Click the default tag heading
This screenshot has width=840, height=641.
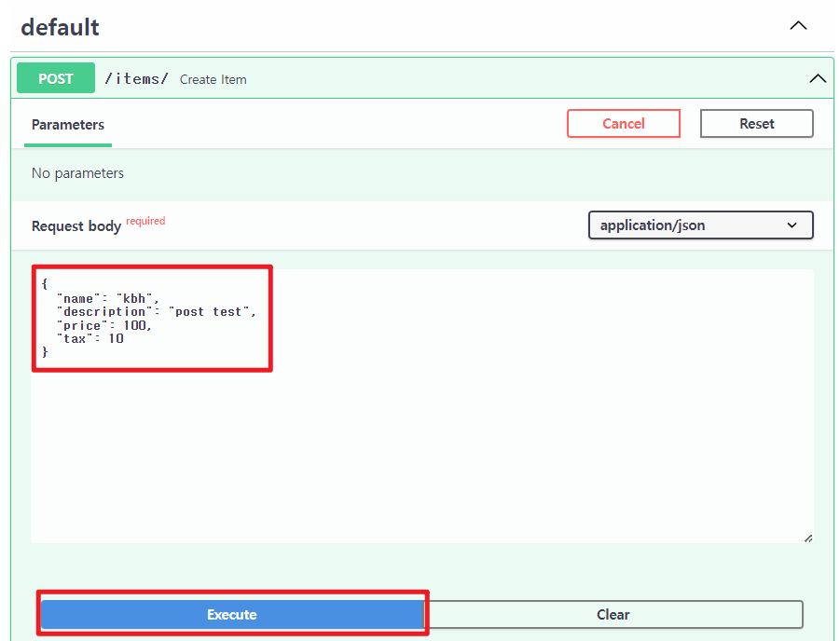[60, 27]
